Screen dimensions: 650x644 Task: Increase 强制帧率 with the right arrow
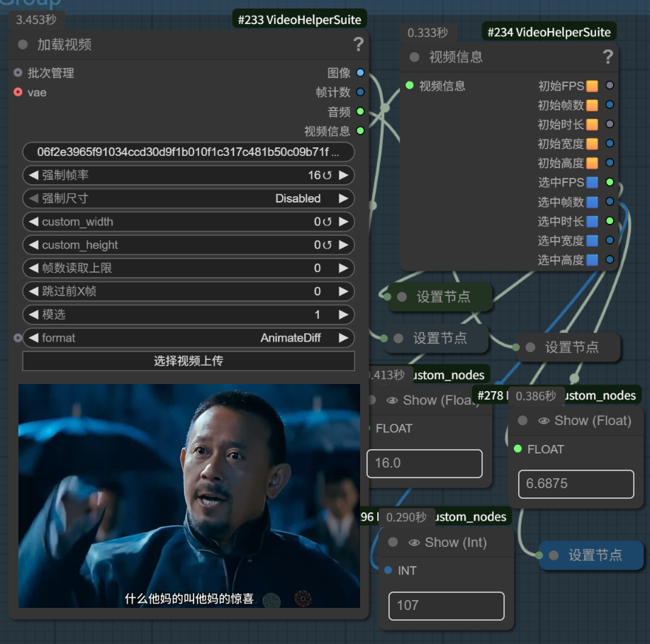[x=343, y=175]
